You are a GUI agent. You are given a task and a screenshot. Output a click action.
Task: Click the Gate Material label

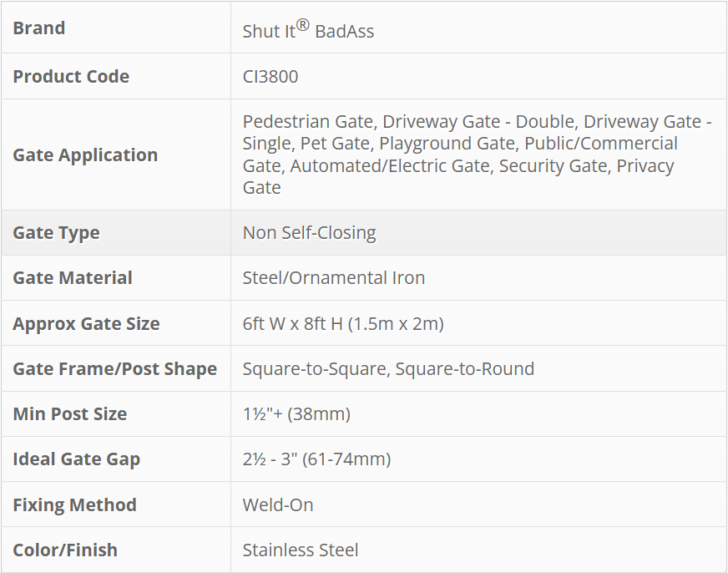[x=73, y=278]
